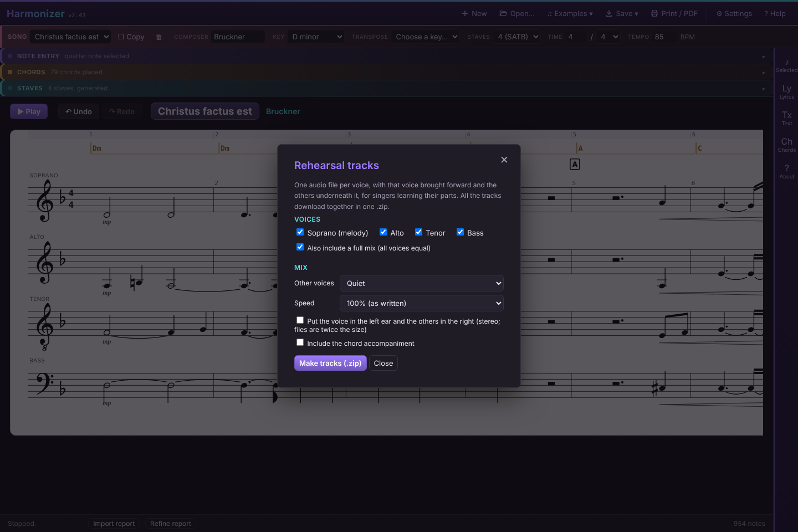
Task: Click the Close button in dialog
Action: (x=383, y=363)
